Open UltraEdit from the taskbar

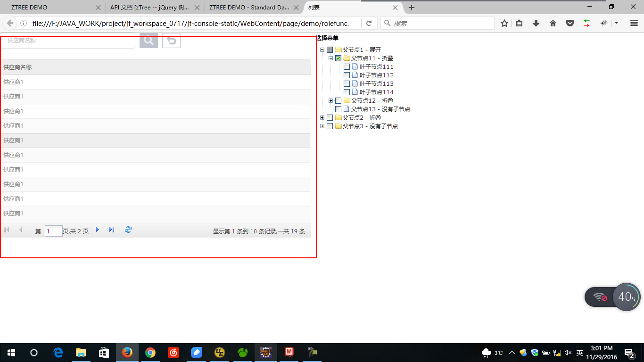pyautogui.click(x=220, y=353)
